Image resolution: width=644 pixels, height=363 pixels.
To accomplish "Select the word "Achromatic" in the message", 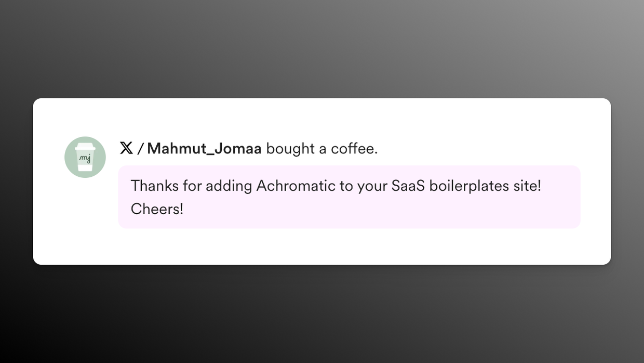I will (x=296, y=186).
